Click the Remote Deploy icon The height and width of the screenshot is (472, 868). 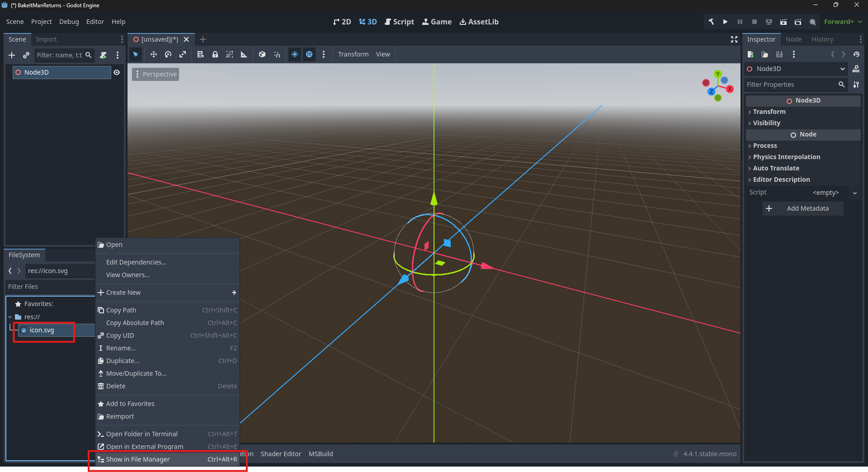click(x=769, y=22)
